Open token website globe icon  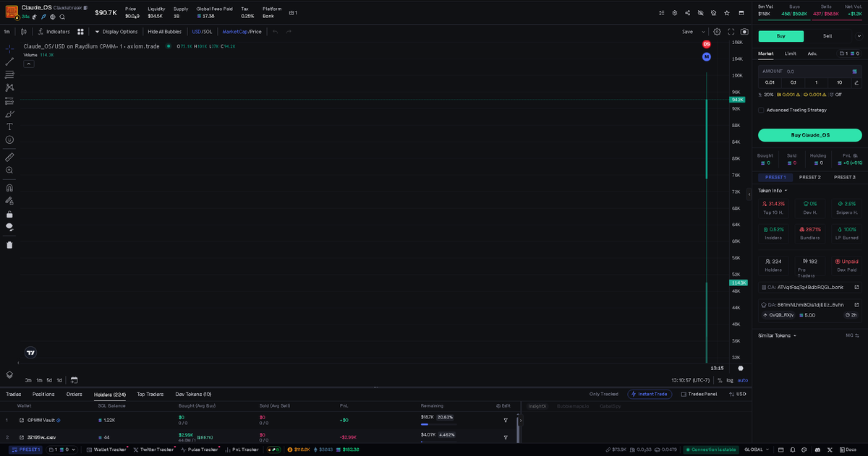pos(53,17)
